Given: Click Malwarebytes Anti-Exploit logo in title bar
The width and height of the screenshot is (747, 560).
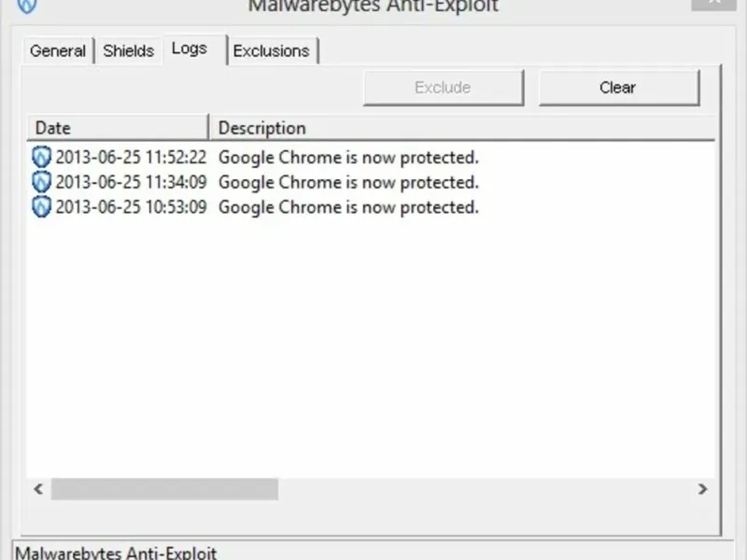Looking at the screenshot, I should 27,6.
